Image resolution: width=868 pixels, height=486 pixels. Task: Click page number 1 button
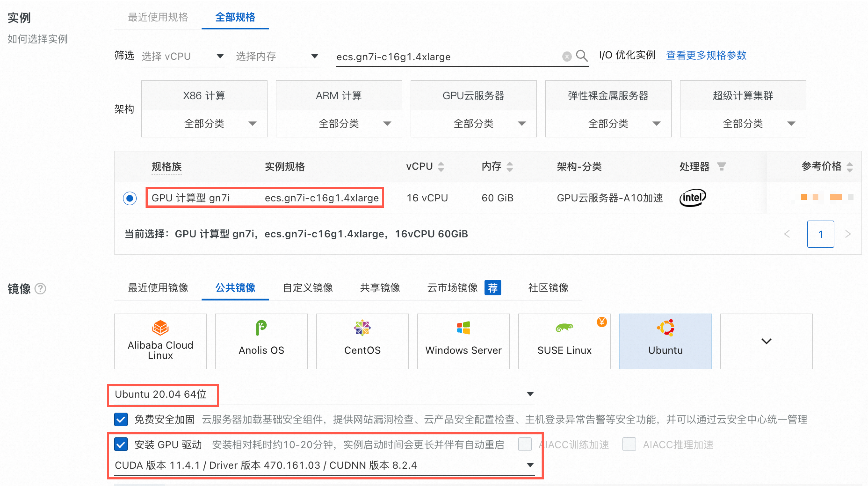point(821,234)
